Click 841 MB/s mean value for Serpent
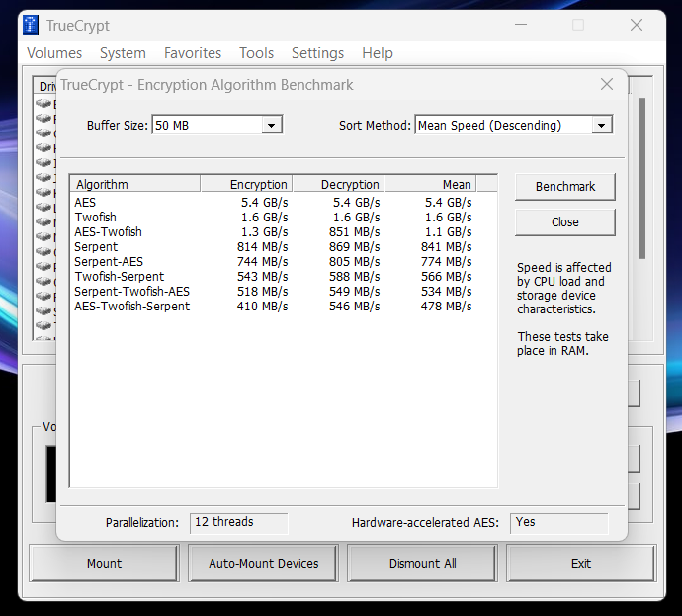The image size is (682, 616). (446, 246)
